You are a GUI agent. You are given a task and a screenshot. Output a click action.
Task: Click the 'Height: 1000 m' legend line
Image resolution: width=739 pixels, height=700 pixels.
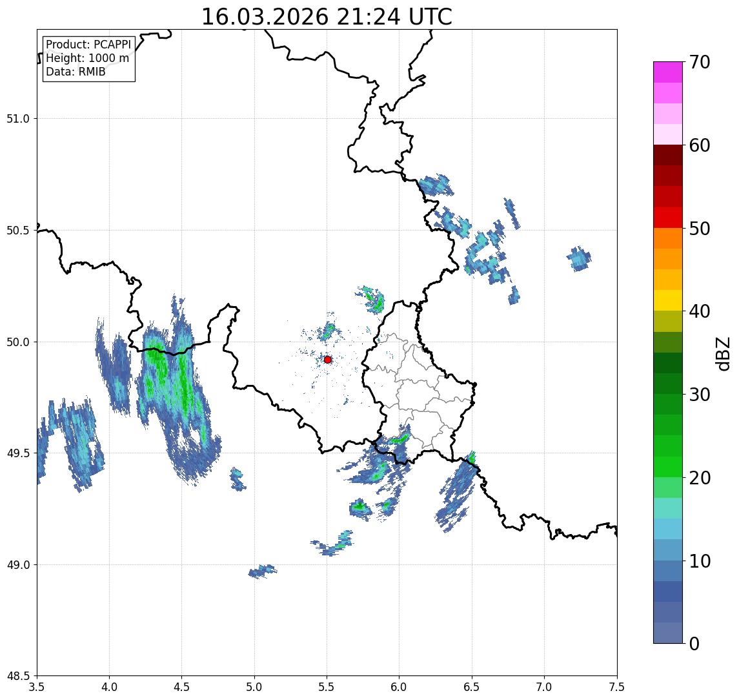(87, 58)
